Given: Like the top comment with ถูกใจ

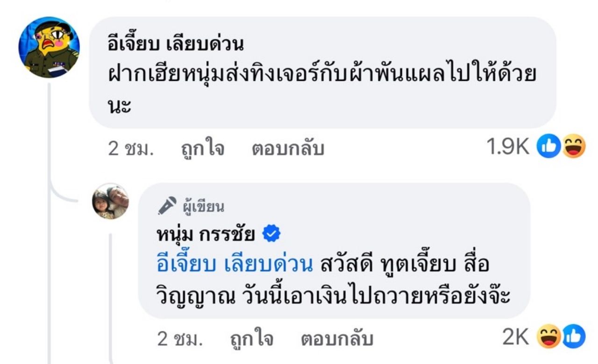Looking at the screenshot, I should pos(202,148).
